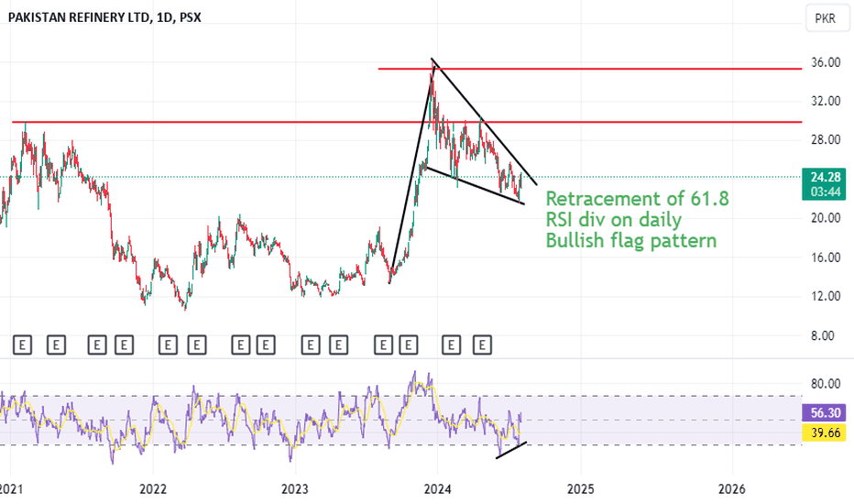The height and width of the screenshot is (504, 854).
Task: Click the 32.00 price axis label
Action: pyautogui.click(x=826, y=102)
